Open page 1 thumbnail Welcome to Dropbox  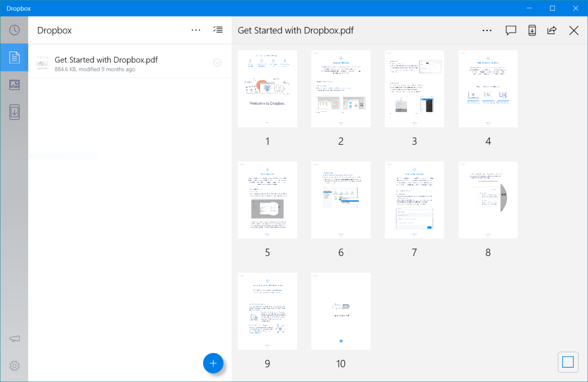[x=267, y=89]
